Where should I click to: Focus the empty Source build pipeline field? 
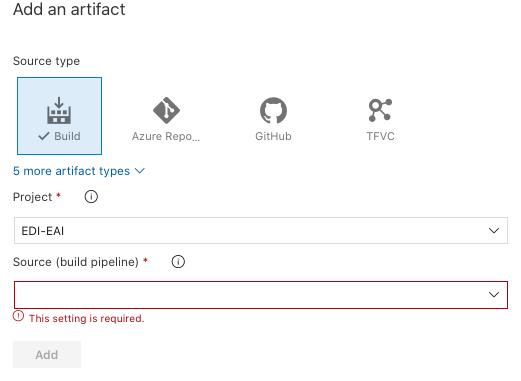(261, 295)
